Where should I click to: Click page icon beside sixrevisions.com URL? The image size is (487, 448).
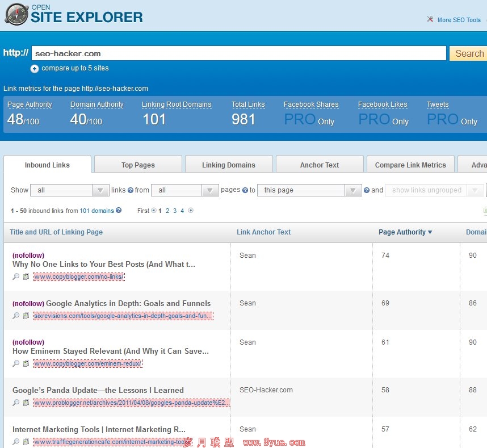pos(26,316)
